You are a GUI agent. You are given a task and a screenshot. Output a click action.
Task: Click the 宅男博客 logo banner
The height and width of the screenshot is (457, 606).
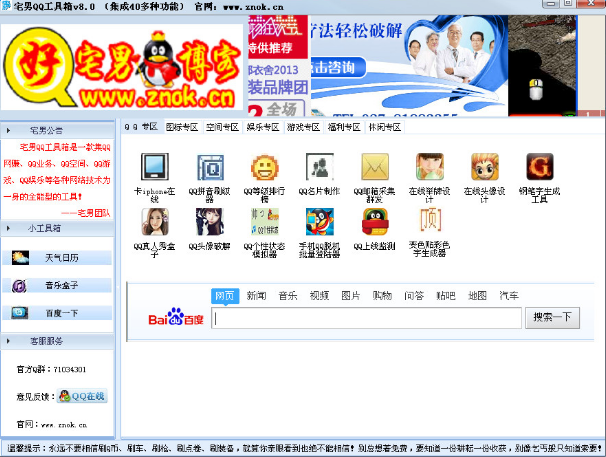(122, 67)
